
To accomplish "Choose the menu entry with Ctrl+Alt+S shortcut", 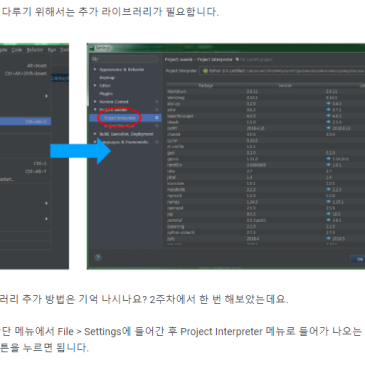I will [25, 122].
